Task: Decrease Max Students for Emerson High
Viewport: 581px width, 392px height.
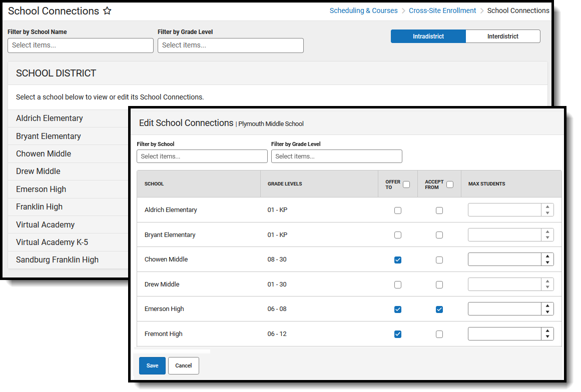Action: pos(547,312)
